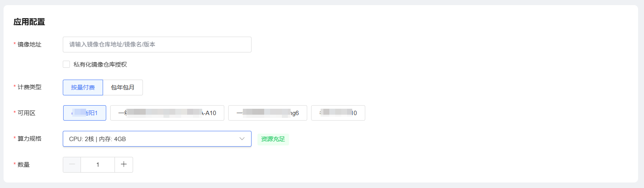Viewport: 644px width, 188px height.
Task: Click the minus icon to decrease quantity
Action: pyautogui.click(x=72, y=164)
